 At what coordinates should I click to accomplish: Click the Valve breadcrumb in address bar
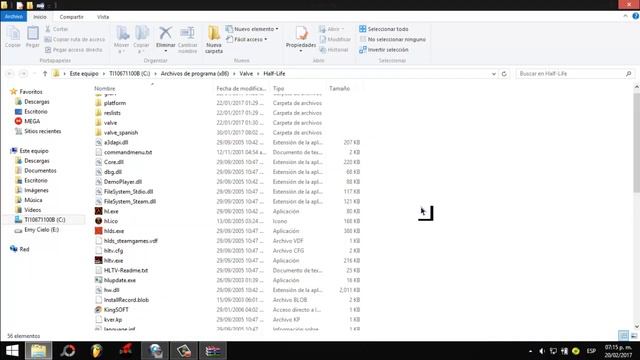point(246,73)
